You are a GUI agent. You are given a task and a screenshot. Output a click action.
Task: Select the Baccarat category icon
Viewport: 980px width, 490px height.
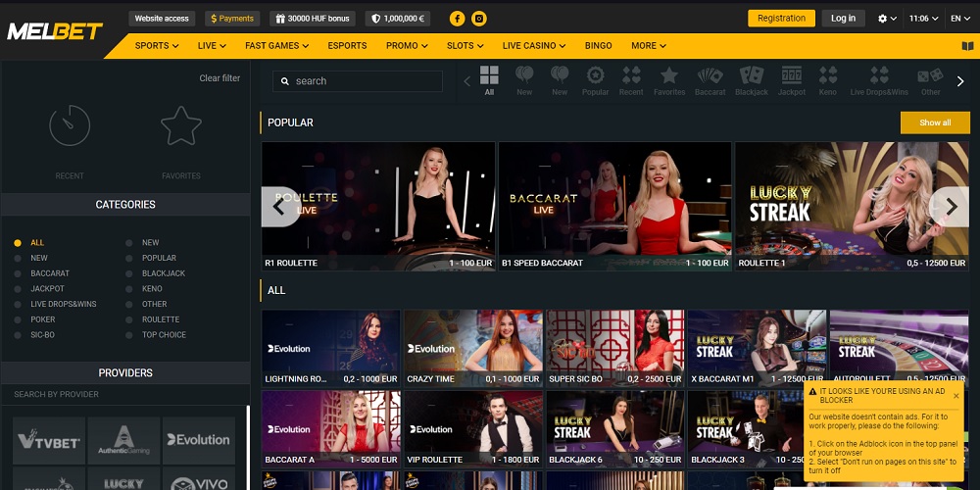[x=710, y=76]
